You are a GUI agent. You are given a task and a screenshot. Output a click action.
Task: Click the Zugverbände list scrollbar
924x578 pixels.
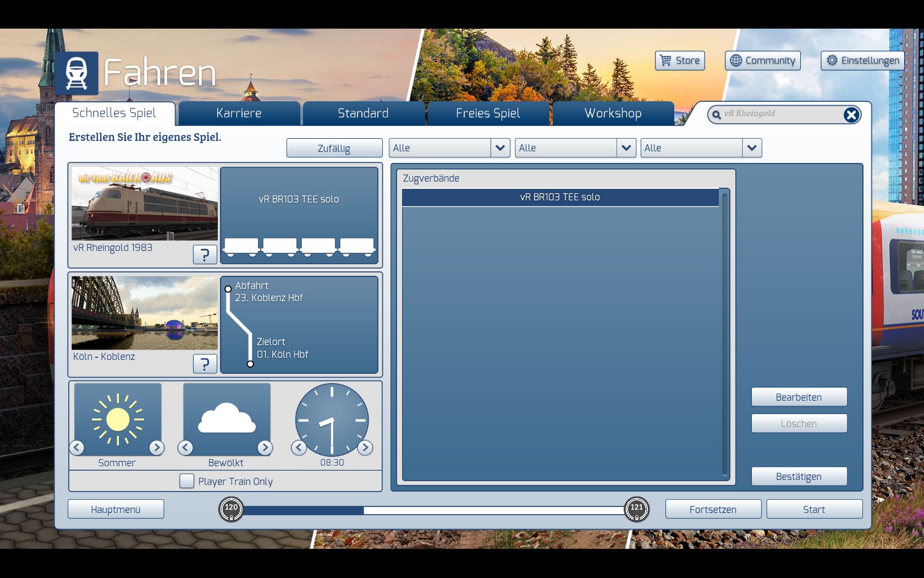coord(725,334)
